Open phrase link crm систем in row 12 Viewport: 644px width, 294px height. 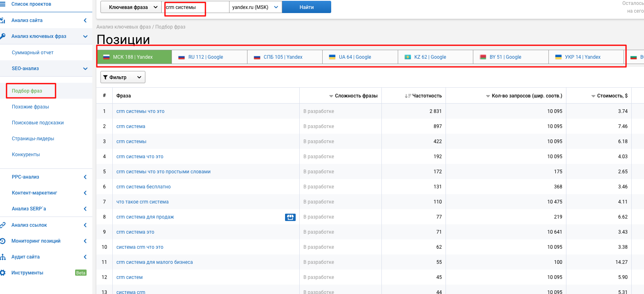point(129,277)
